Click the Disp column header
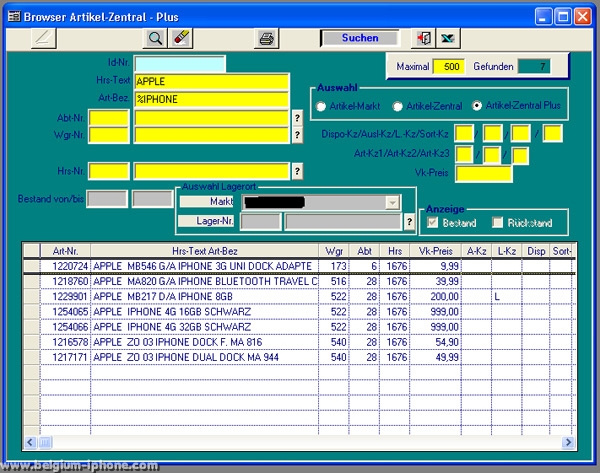Screen dimensions: 600x473 pos(536,251)
